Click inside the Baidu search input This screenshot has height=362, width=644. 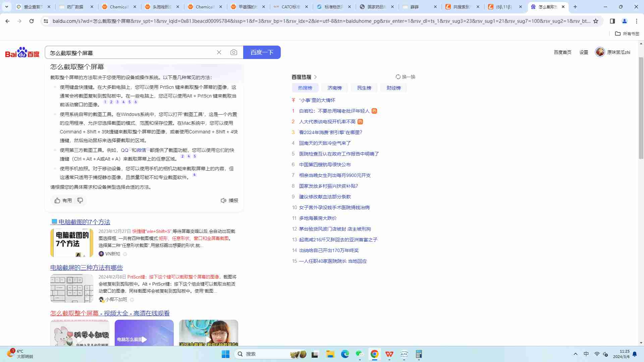click(131, 53)
